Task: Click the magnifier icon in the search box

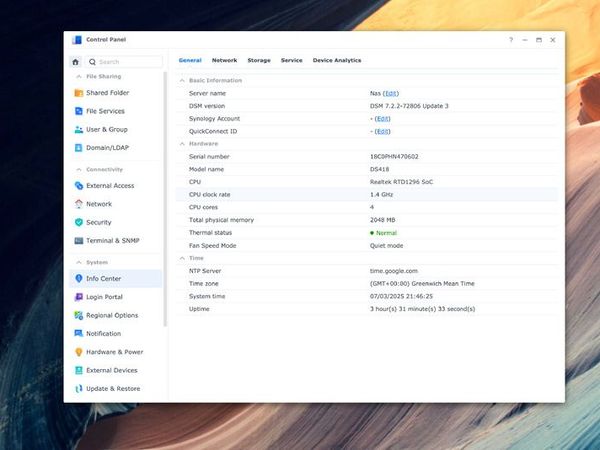Action: [92, 62]
